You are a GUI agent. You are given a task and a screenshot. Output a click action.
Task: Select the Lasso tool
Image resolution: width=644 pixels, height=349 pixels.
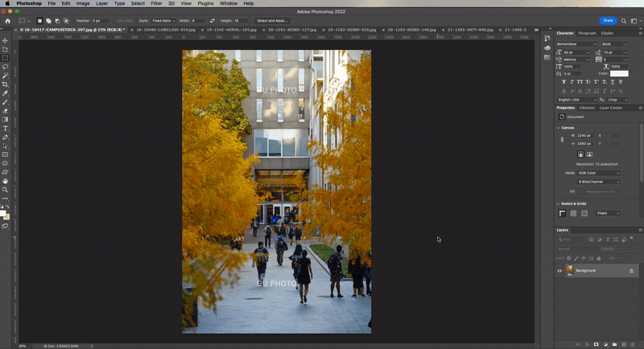pos(5,67)
